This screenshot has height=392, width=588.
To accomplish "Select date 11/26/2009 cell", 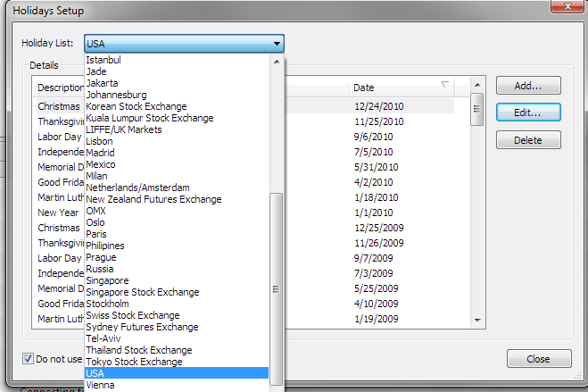I will (x=379, y=243).
